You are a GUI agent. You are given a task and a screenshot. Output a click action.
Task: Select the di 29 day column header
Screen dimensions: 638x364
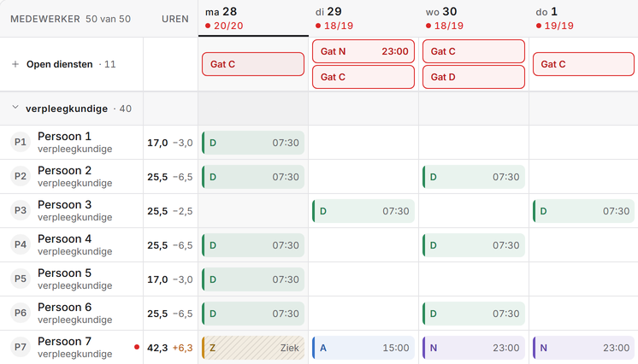tap(363, 19)
